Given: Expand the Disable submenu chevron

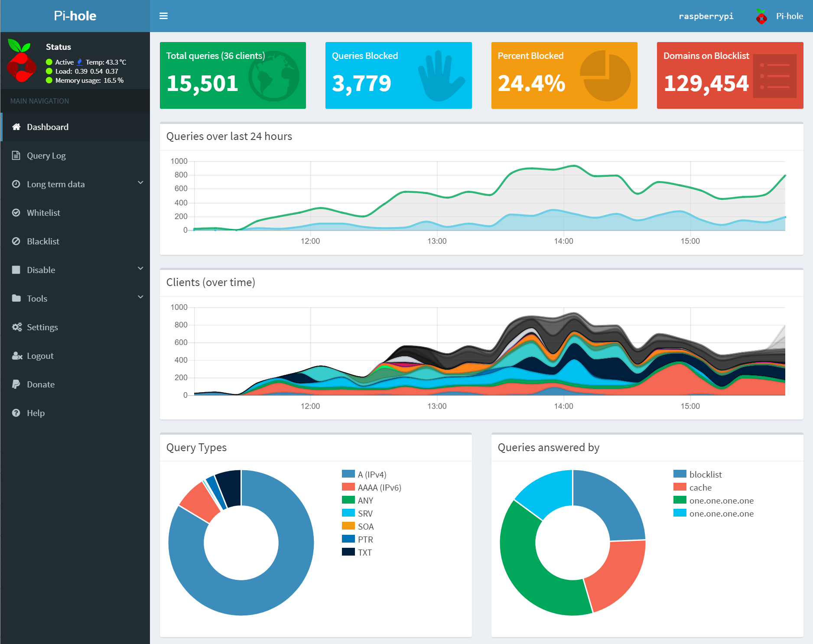Looking at the screenshot, I should [140, 269].
